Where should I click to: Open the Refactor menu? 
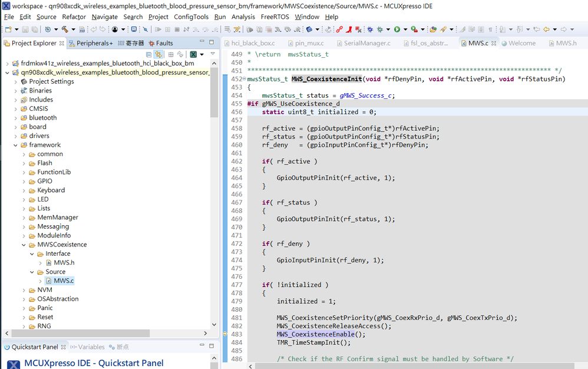coord(74,17)
